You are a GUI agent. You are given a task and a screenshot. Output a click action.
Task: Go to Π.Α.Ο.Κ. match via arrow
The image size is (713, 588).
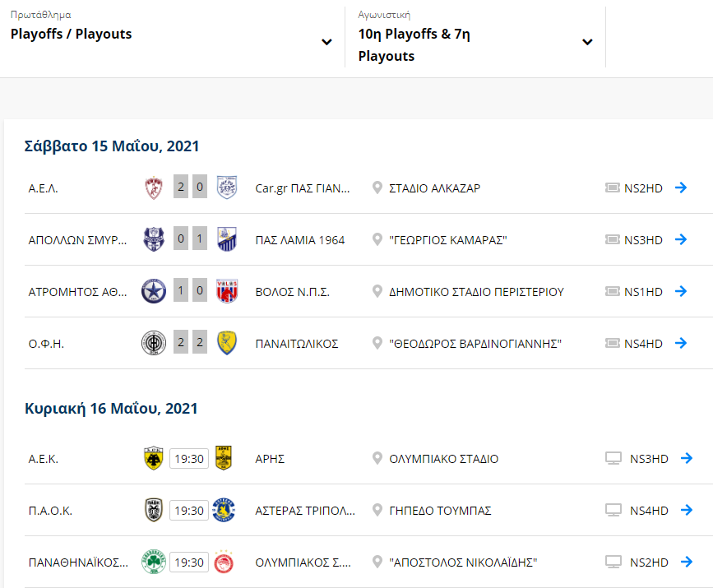[x=687, y=510]
